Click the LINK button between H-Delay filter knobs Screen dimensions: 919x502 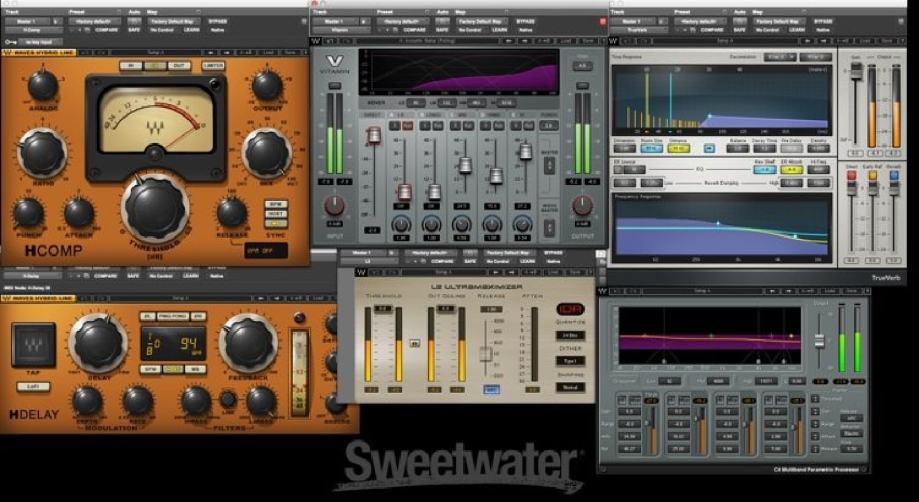(228, 399)
